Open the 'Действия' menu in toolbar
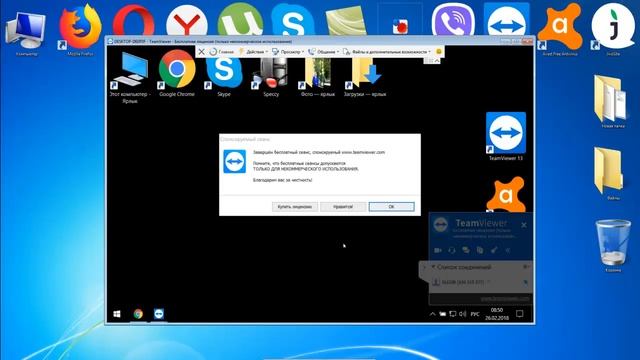 click(x=253, y=52)
